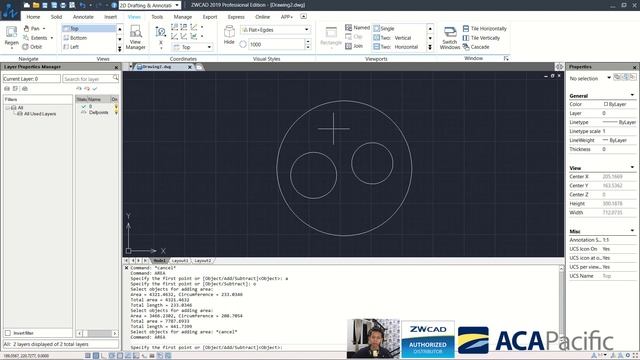Click Switch Windows
The image size is (640, 360).
pyautogui.click(x=450, y=38)
